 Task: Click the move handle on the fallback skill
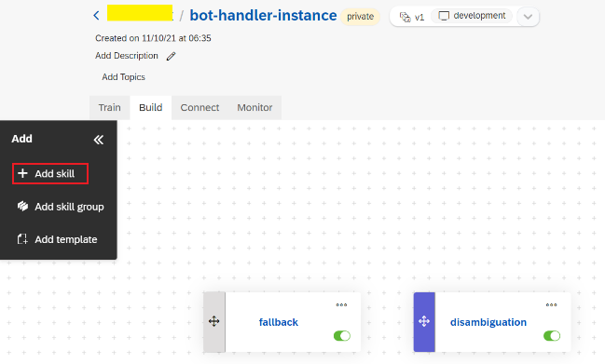tap(214, 321)
